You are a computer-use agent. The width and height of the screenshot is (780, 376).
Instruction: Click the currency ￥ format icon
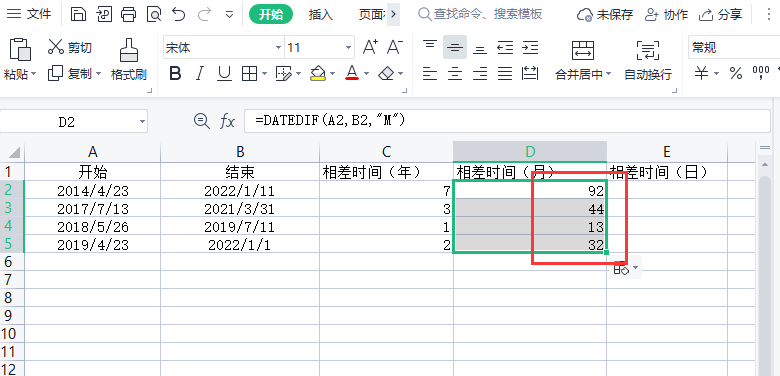click(701, 74)
